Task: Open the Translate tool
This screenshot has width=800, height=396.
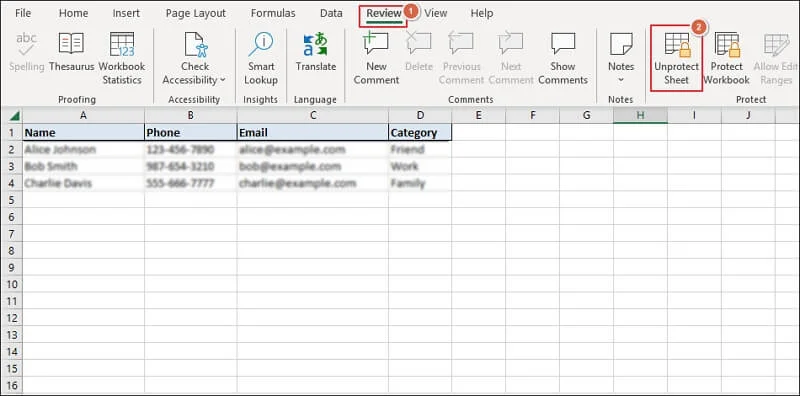Action: [x=316, y=52]
